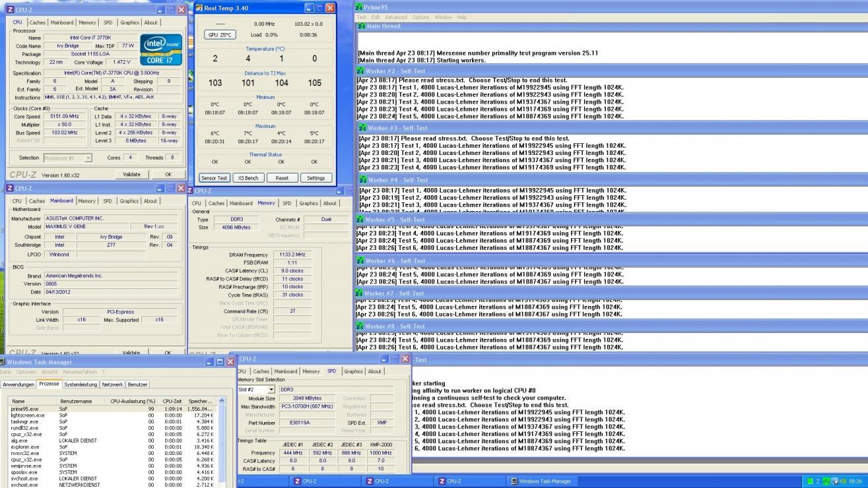Screen dimensions: 868x488
Task: Click the Validate button in the top-left CPU-Z window
Action: 131,175
